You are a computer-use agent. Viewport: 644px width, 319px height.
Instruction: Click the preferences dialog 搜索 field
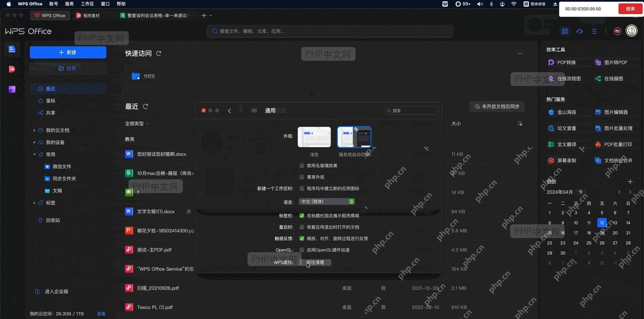coord(412,110)
